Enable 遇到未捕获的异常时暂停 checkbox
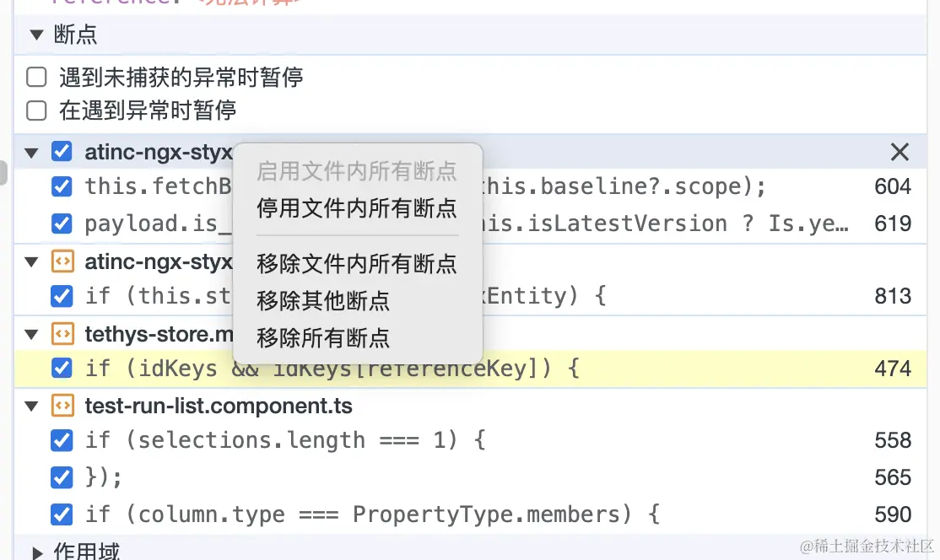940x560 pixels. [36, 78]
